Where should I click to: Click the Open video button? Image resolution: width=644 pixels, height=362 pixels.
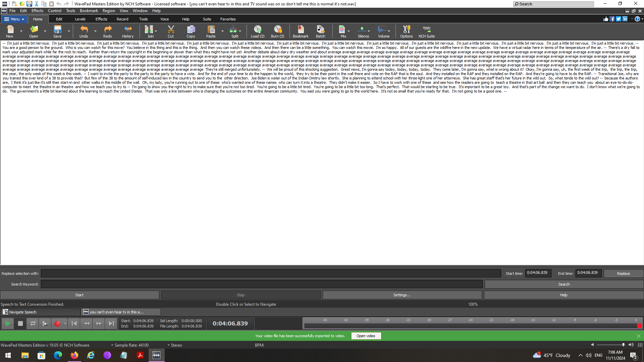coord(366,336)
